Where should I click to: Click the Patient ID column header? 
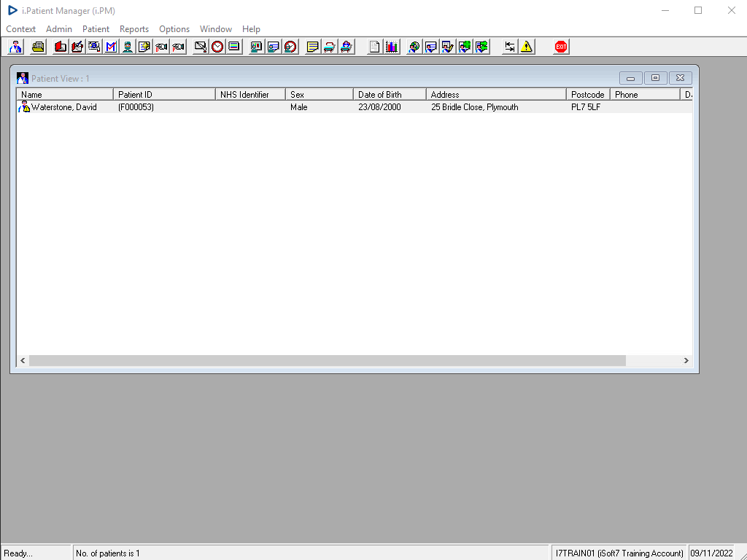tap(164, 94)
